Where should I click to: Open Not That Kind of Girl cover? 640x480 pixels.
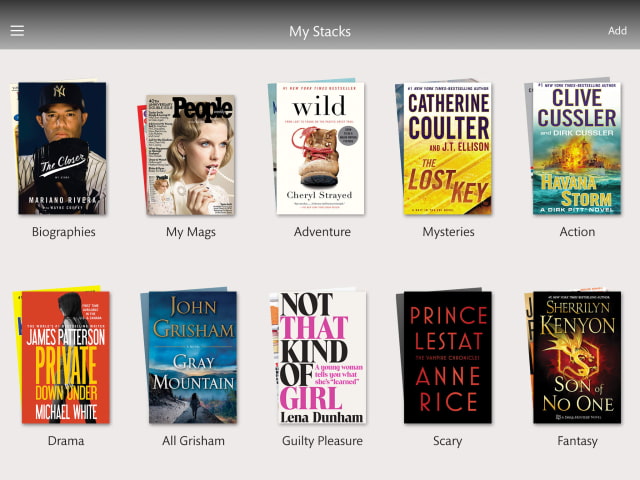(321, 357)
